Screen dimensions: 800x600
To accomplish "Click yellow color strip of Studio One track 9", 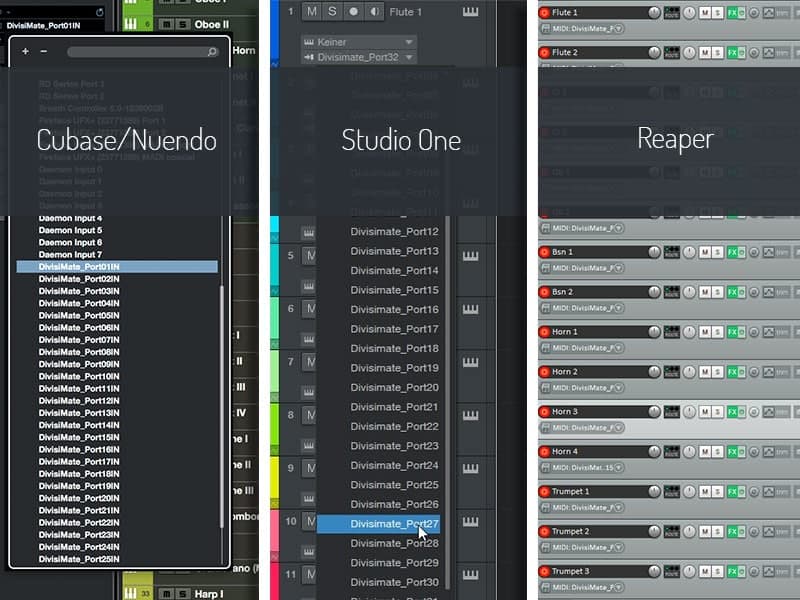I will 274,482.
